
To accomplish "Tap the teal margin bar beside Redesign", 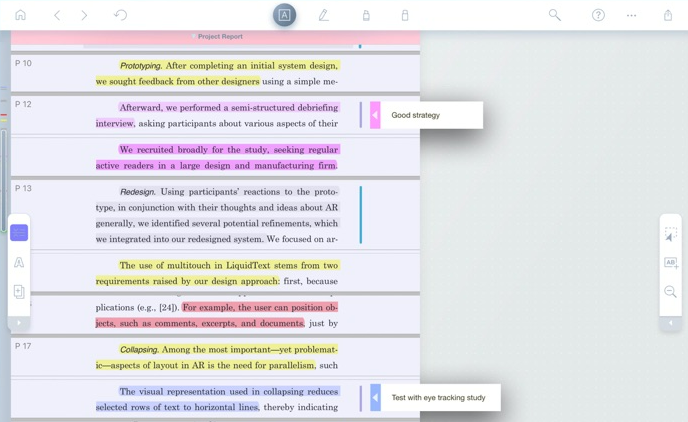I will tap(361, 215).
